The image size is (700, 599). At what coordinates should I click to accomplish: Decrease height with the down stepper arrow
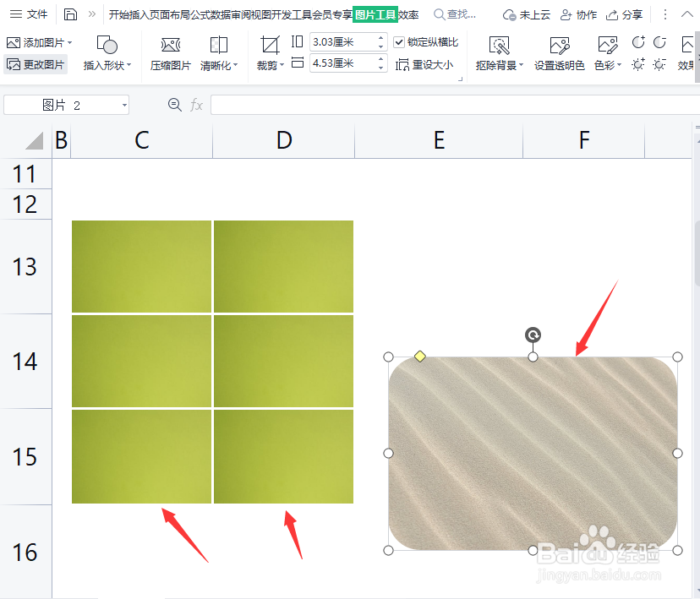[380, 46]
